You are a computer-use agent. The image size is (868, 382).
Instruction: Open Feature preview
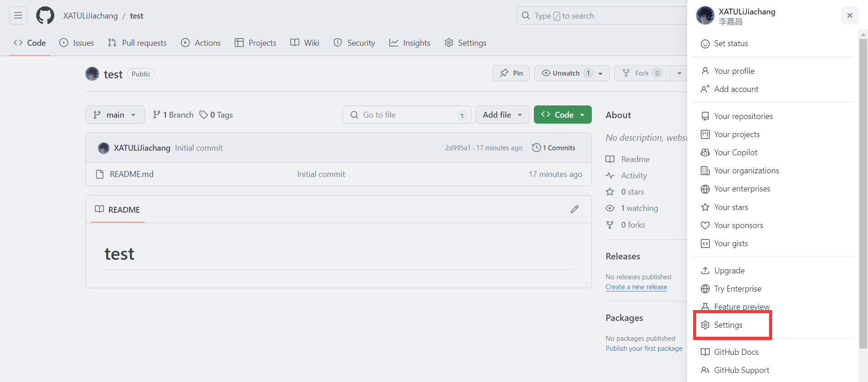tap(773, 307)
